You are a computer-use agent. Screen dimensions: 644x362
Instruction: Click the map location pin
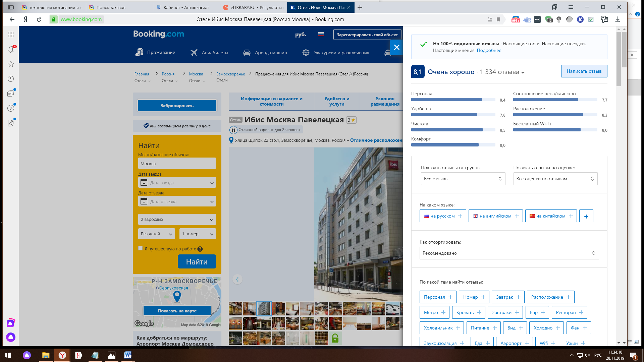coord(177,296)
